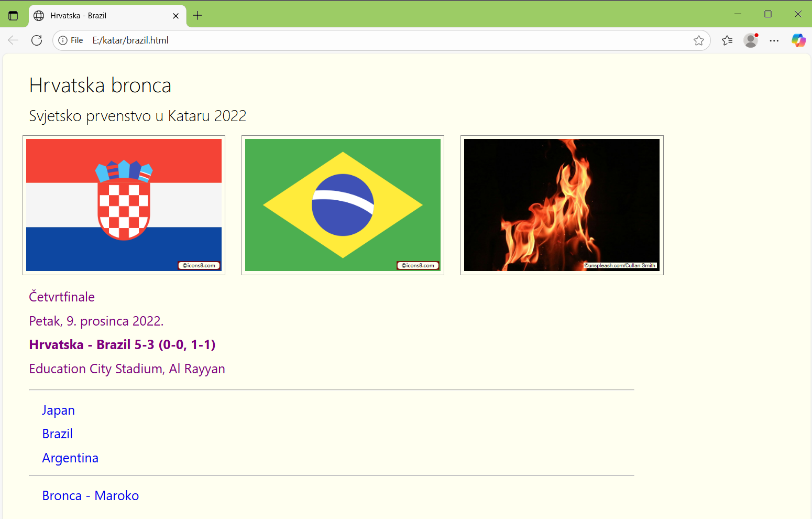Open the Favorites list icon
The height and width of the screenshot is (519, 812).
point(727,40)
